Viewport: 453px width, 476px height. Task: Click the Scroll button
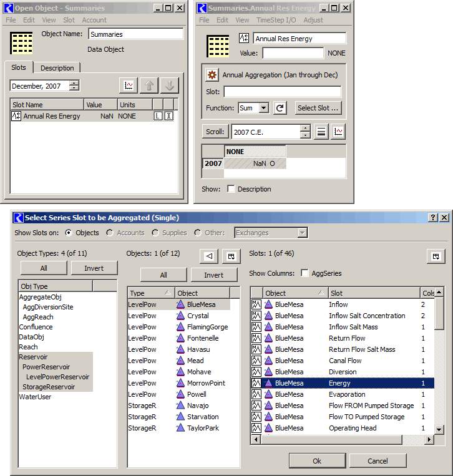coord(215,132)
